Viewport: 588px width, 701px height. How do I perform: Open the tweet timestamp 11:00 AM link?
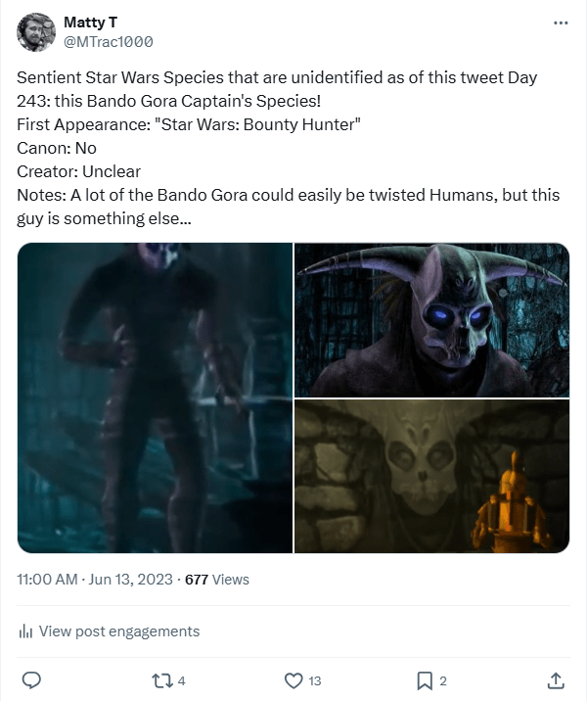(47, 579)
